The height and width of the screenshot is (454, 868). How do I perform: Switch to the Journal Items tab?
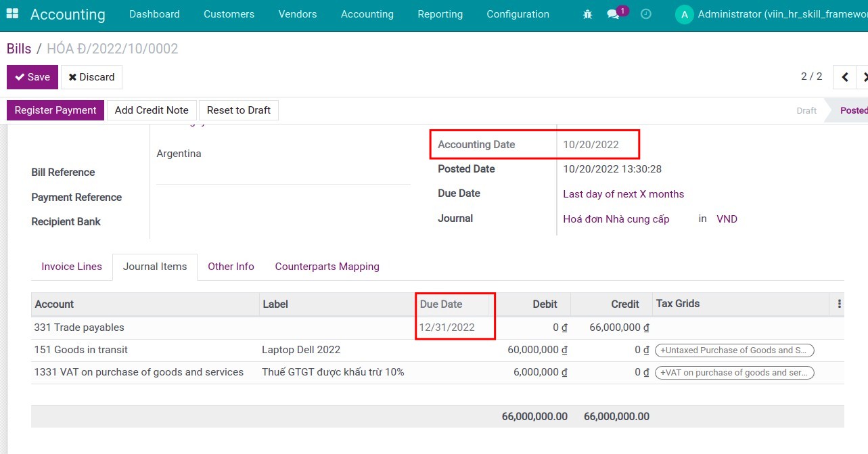(154, 266)
